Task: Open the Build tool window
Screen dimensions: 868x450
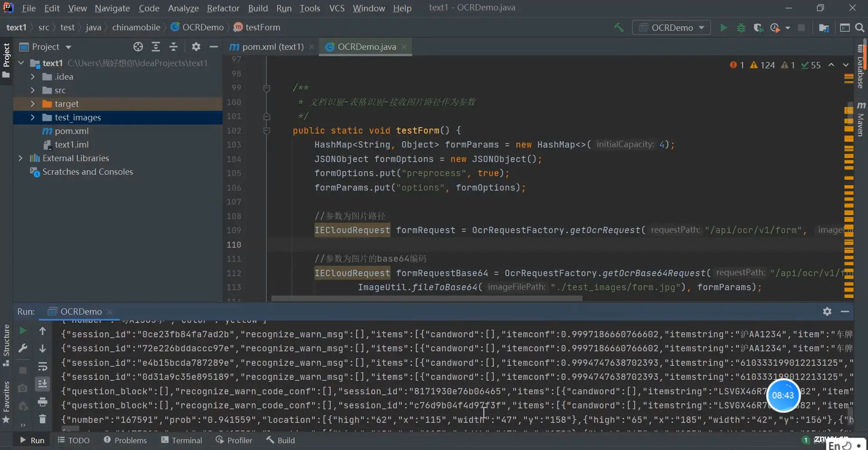Action: coord(280,440)
